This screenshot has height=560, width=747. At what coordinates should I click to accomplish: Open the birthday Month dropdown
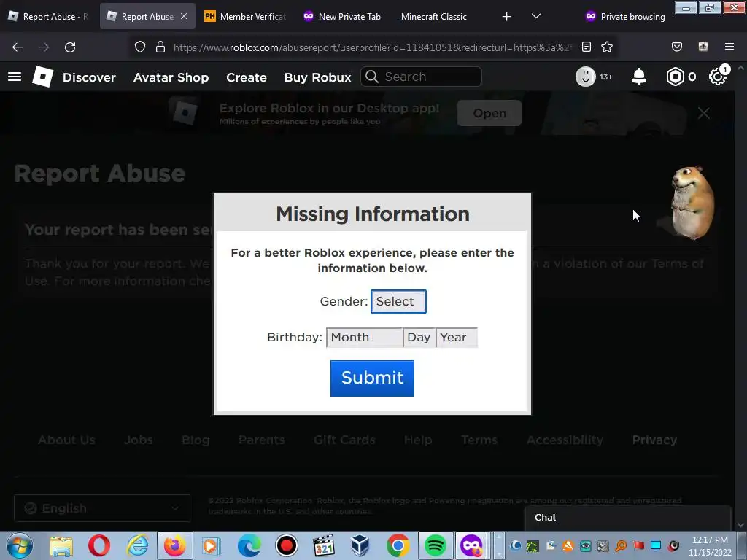click(x=365, y=337)
